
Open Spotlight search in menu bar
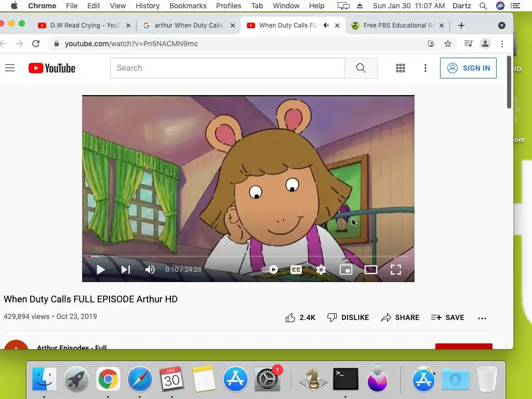[483, 6]
